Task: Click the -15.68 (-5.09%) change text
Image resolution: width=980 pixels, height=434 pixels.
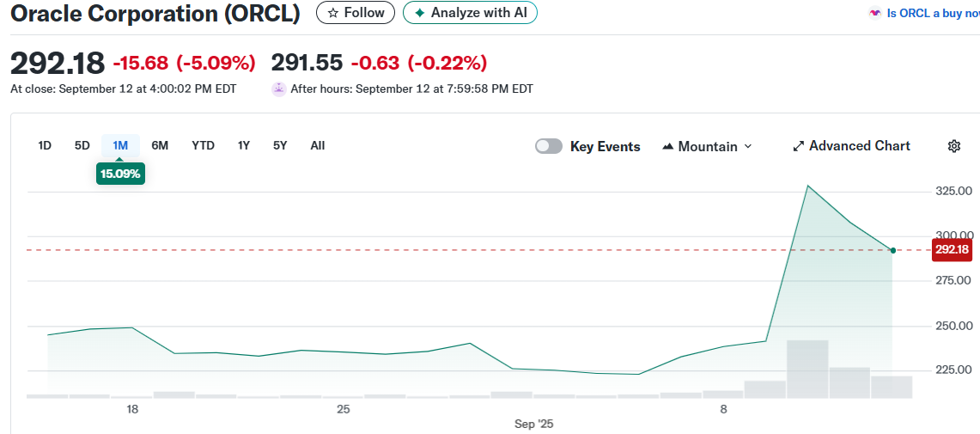Action: coord(185,63)
